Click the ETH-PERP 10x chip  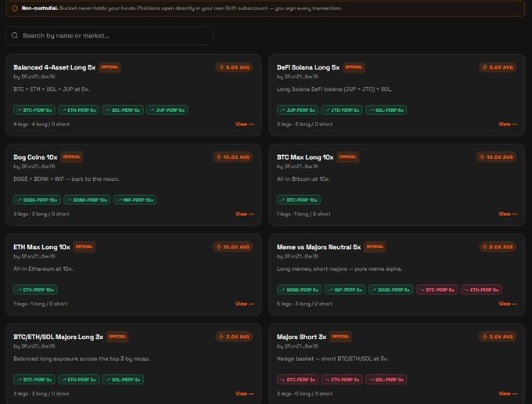[x=35, y=290]
